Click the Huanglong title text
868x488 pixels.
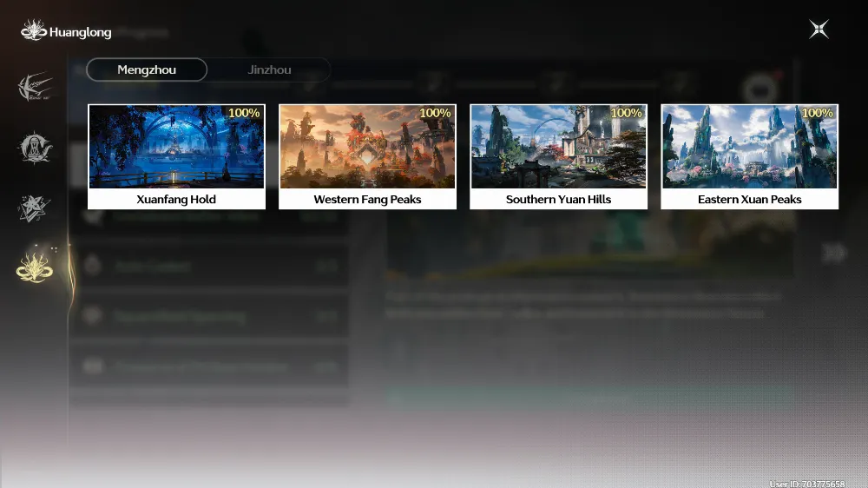[80, 32]
